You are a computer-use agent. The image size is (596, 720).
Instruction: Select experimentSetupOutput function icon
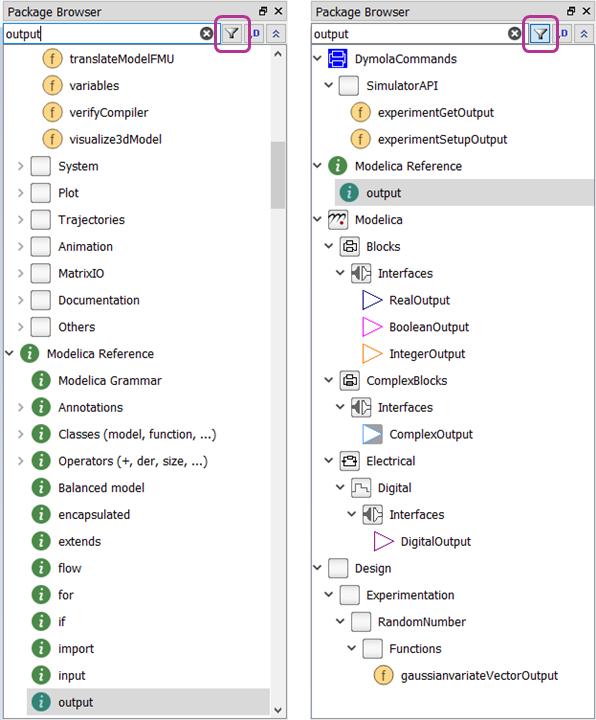point(360,139)
